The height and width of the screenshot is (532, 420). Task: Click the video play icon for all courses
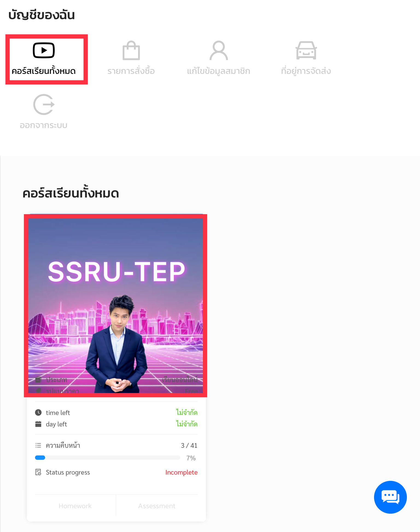pos(44,50)
